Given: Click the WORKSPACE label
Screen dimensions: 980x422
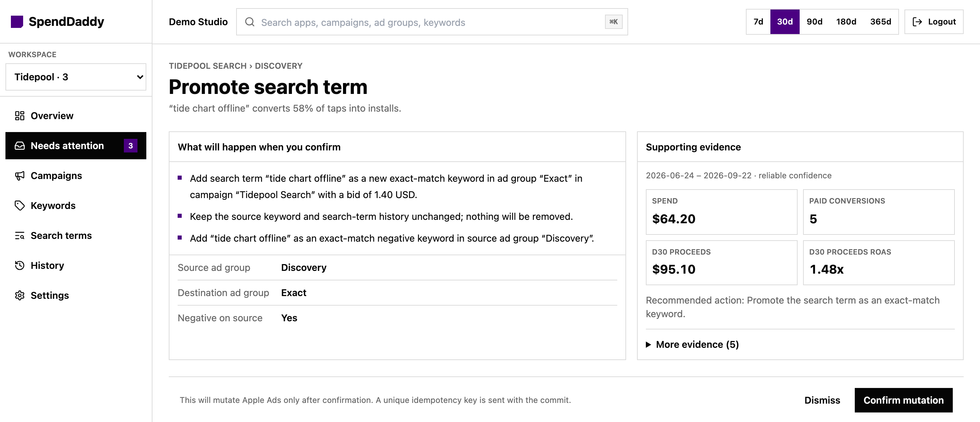Looking at the screenshot, I should click(32, 54).
